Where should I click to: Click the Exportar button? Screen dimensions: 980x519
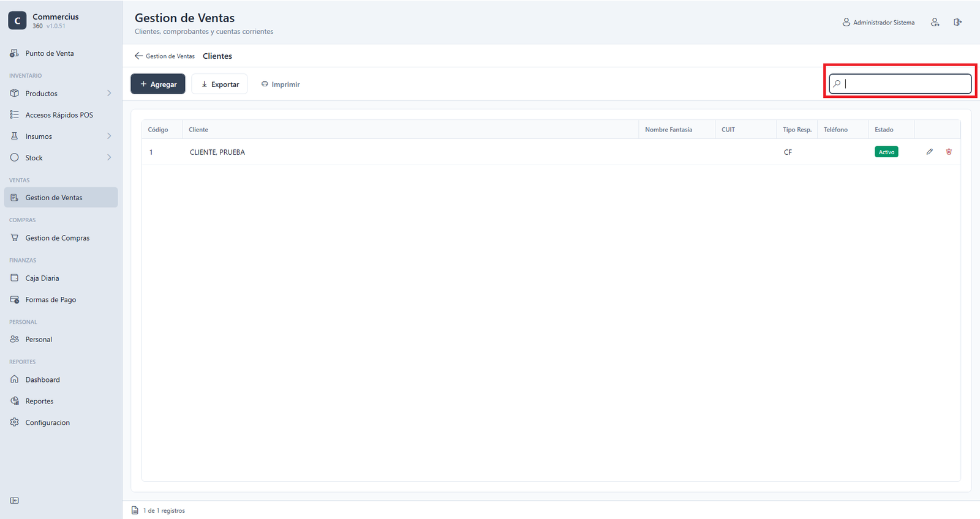219,84
